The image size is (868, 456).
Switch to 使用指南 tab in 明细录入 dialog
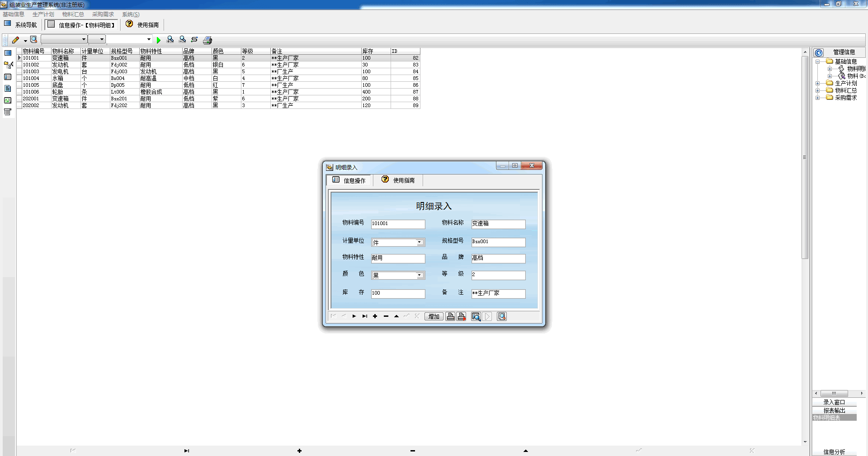pos(398,180)
